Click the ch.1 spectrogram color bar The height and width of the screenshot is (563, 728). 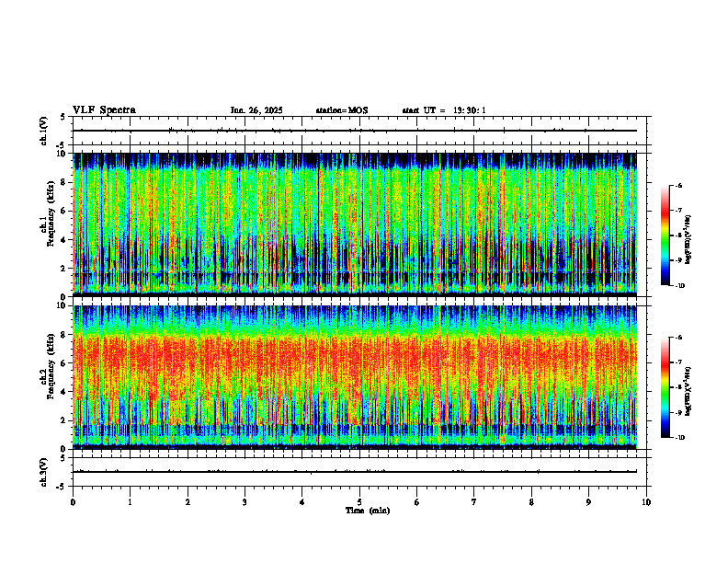[665, 236]
